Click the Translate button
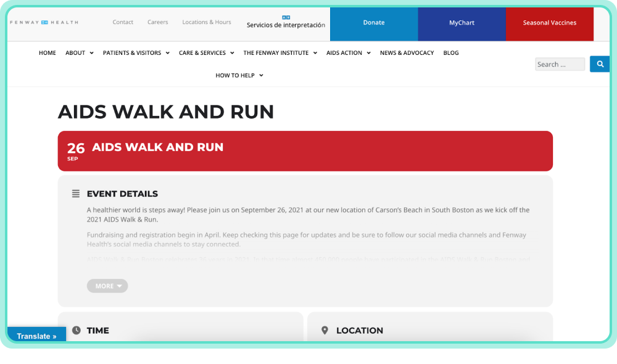 [36, 335]
